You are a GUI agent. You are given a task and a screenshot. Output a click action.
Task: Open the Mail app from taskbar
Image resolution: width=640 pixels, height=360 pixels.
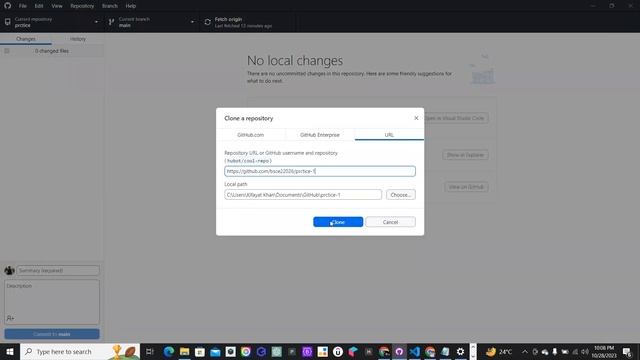(x=215, y=351)
